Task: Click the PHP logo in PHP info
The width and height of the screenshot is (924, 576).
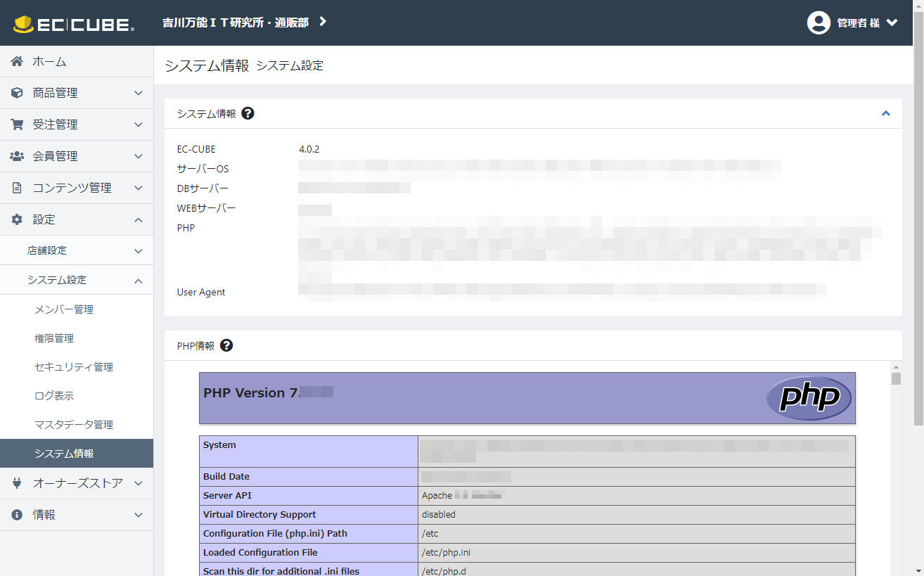Action: [809, 398]
